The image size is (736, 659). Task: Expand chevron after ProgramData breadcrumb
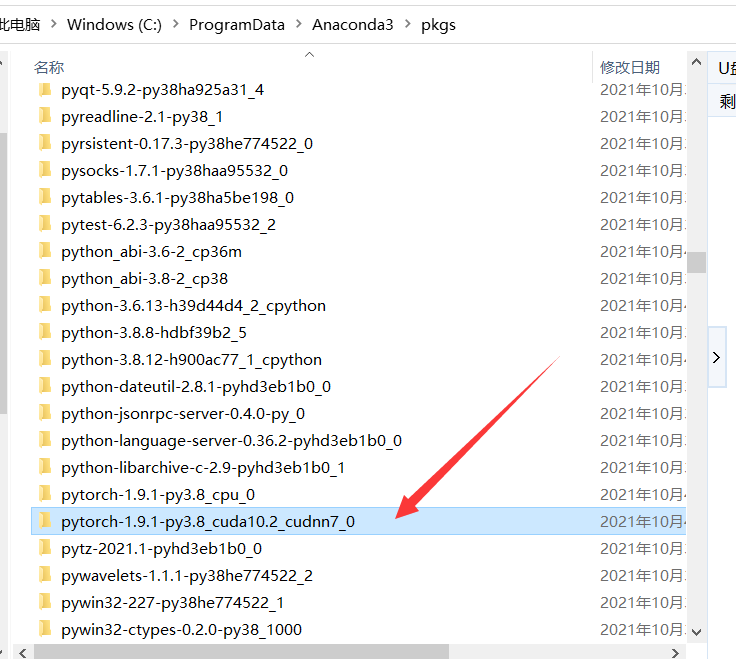pyautogui.click(x=299, y=24)
